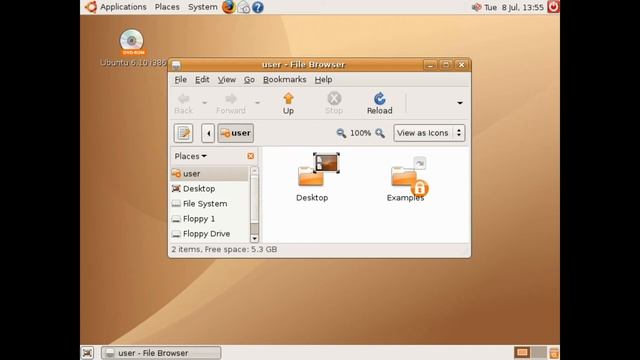This screenshot has width=640, height=360.
Task: Select user in the Places sidebar
Action: (209, 173)
